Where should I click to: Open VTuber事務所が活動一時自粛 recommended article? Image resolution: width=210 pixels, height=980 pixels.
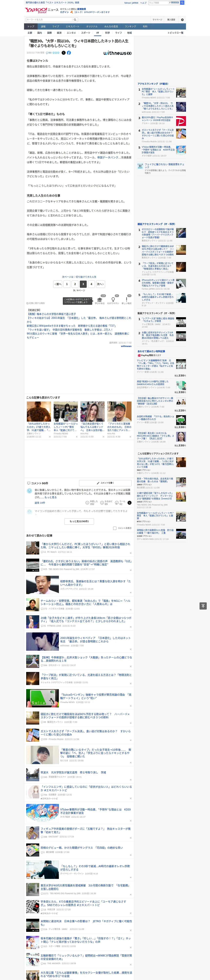pyautogui.click(x=95, y=811)
